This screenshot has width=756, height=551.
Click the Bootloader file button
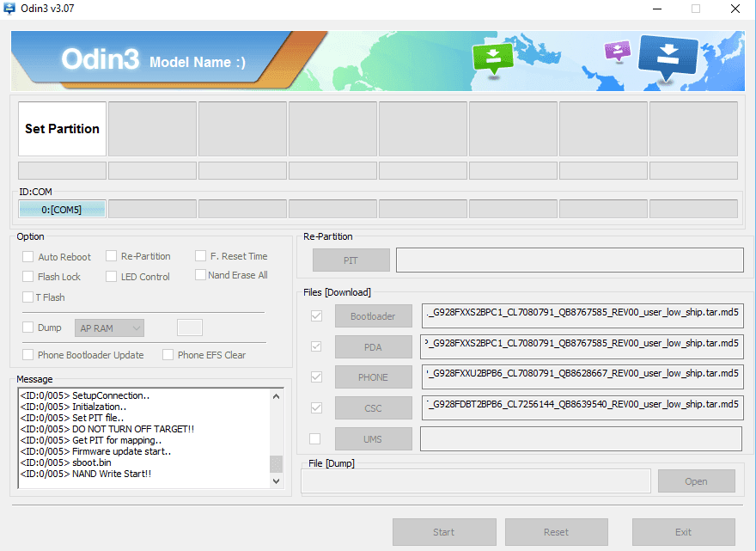373,316
